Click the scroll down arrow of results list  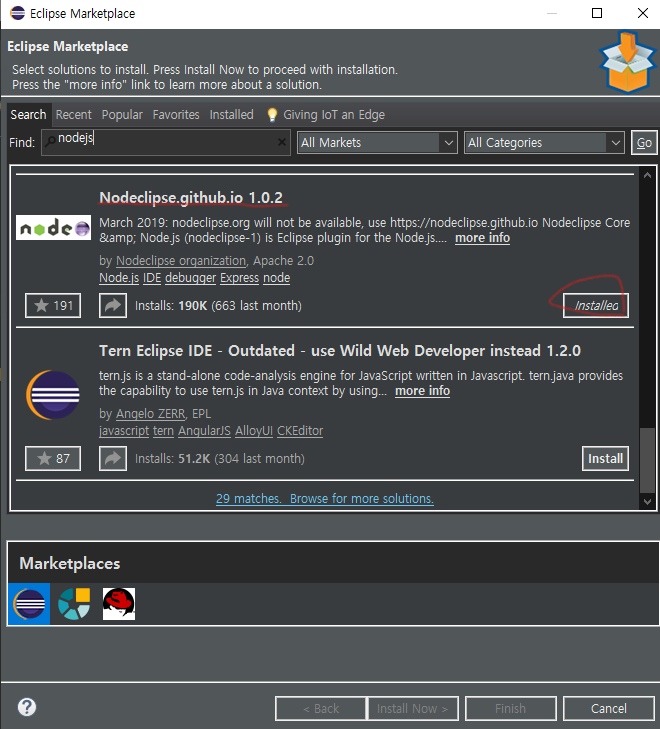(647, 502)
